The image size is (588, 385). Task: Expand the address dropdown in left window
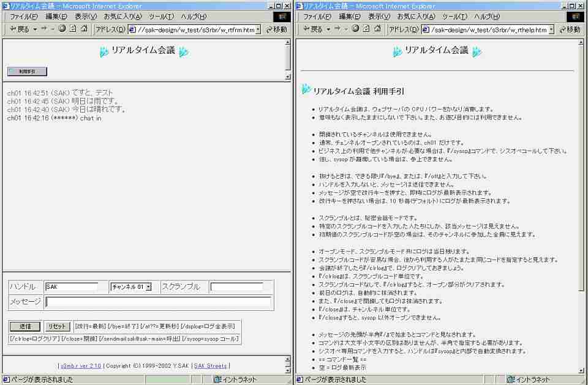(258, 29)
